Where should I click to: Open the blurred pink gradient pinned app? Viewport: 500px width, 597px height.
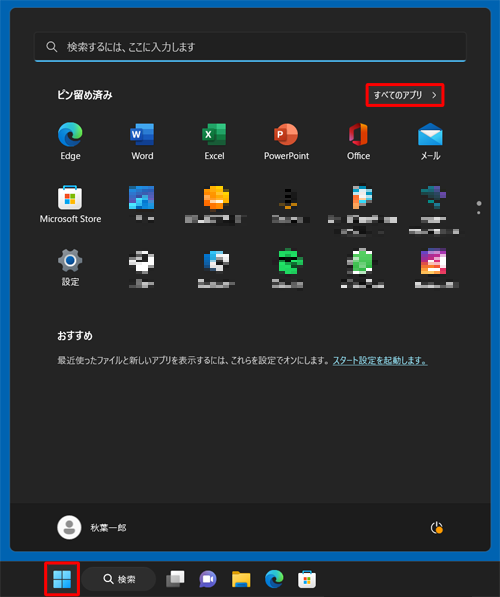tap(433, 261)
